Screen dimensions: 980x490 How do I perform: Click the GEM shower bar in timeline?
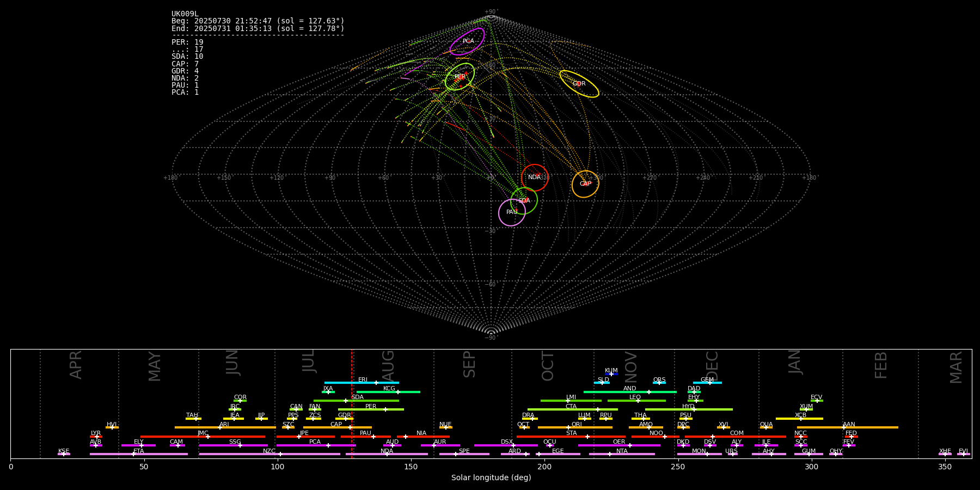tap(707, 383)
